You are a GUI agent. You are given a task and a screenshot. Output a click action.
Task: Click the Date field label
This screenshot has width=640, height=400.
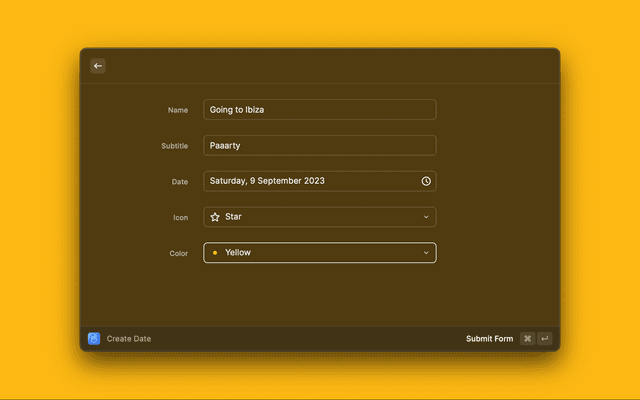179,182
